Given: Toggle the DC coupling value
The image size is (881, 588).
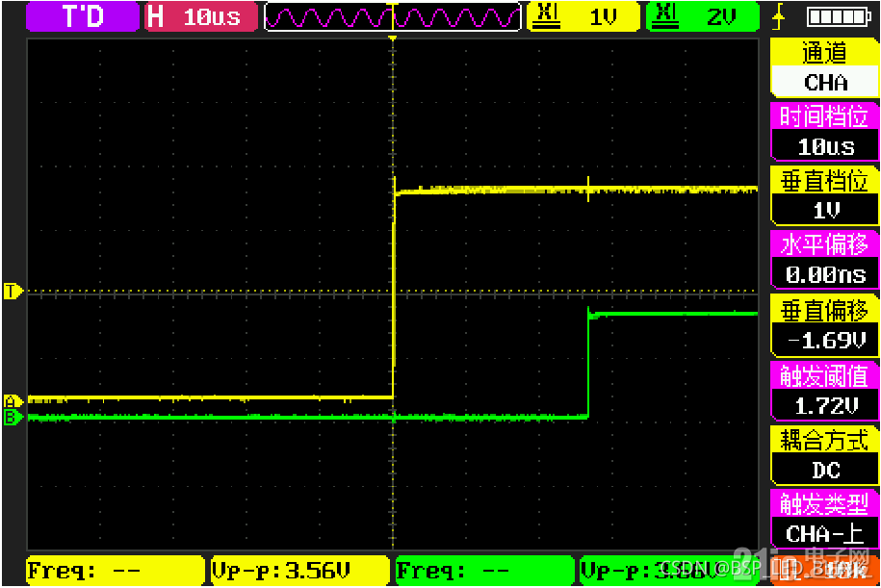Looking at the screenshot, I should [x=824, y=470].
